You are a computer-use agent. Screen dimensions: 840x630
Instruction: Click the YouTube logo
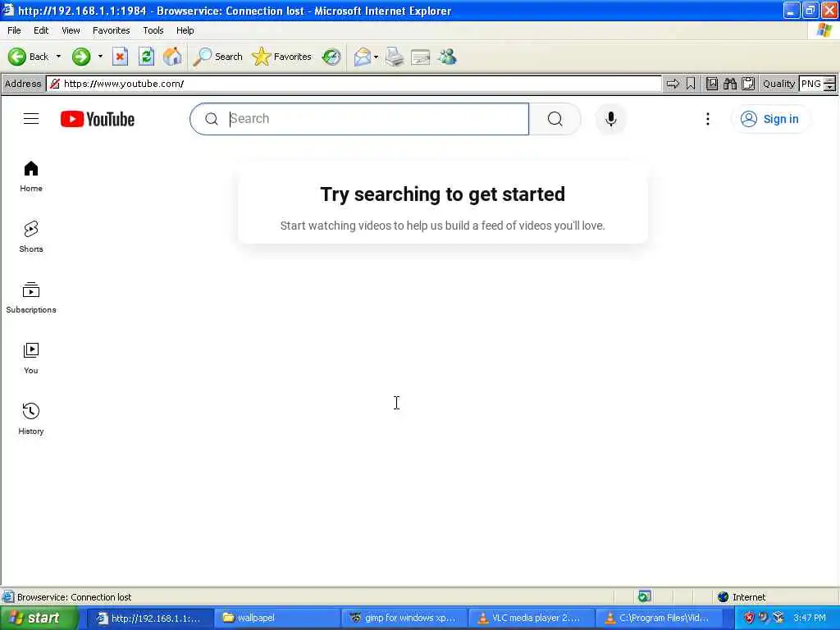98,119
